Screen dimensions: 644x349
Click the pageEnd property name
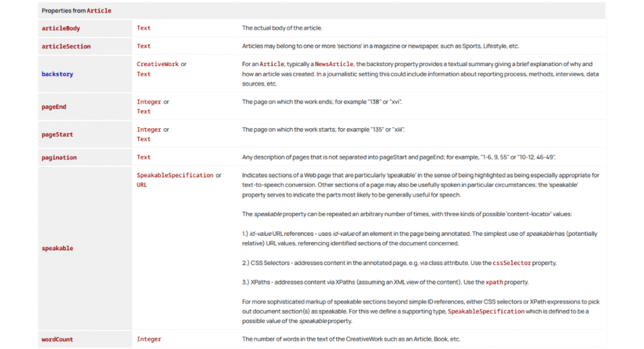click(53, 107)
